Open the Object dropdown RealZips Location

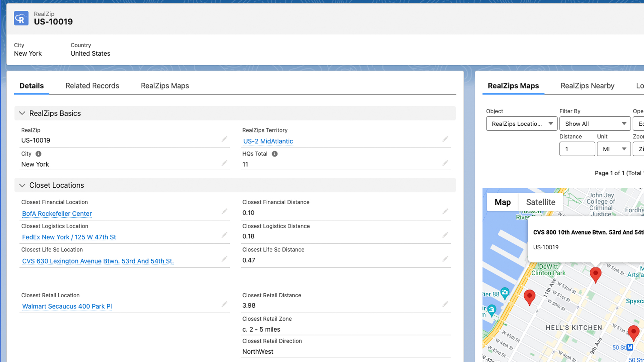[x=522, y=124]
